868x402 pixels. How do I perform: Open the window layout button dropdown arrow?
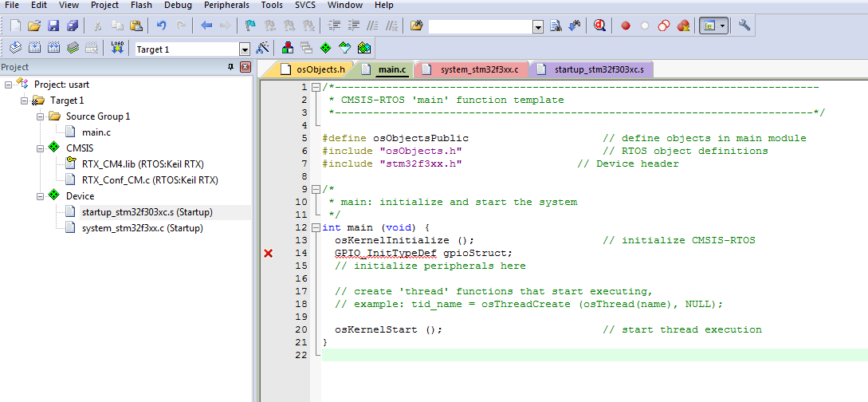tap(722, 26)
